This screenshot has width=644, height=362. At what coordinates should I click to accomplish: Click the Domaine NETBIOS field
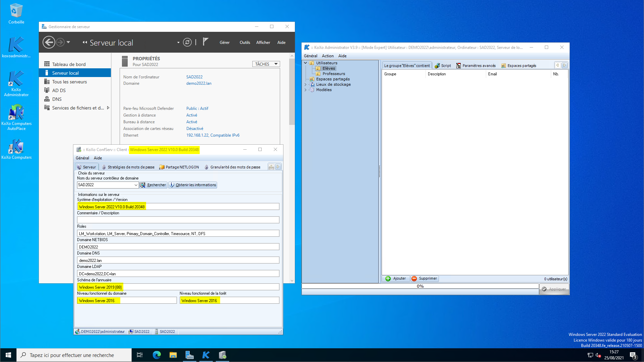178,247
